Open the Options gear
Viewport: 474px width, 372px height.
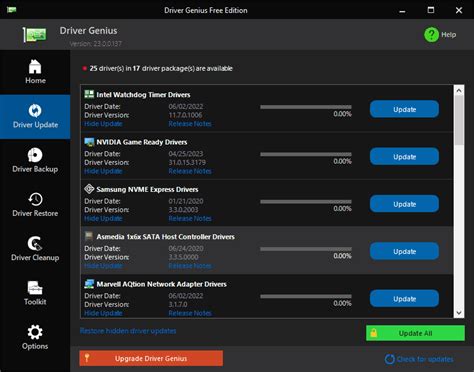click(x=35, y=332)
